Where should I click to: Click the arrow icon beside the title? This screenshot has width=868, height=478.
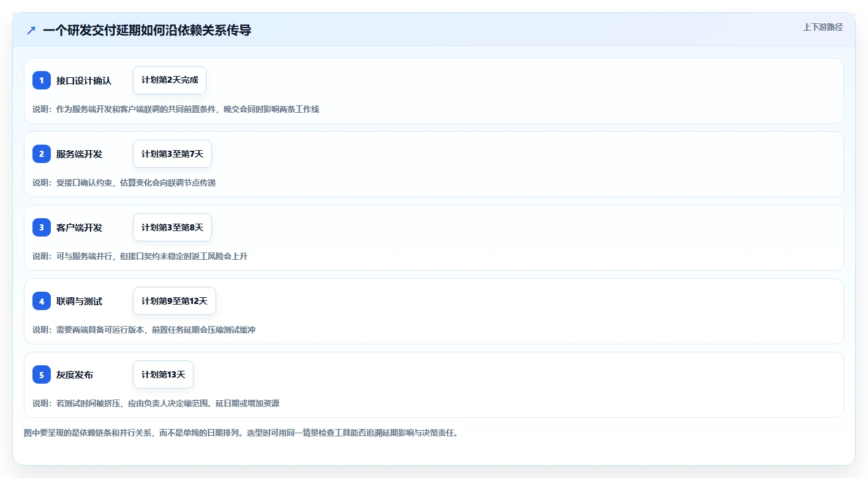pos(31,30)
